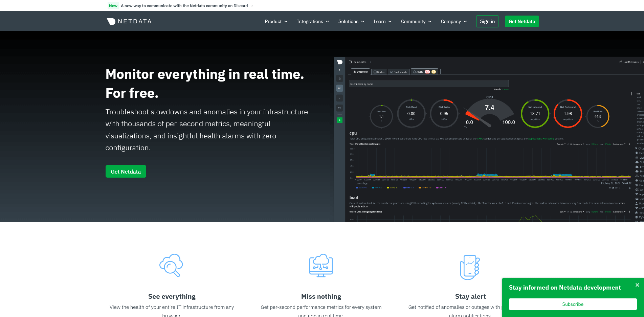This screenshot has width=644, height=317.
Task: Click the Net Outbound gauge
Action: (568, 114)
